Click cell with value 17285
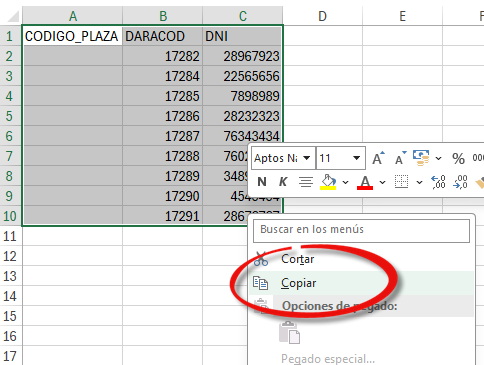The width and height of the screenshot is (484, 365). point(163,96)
